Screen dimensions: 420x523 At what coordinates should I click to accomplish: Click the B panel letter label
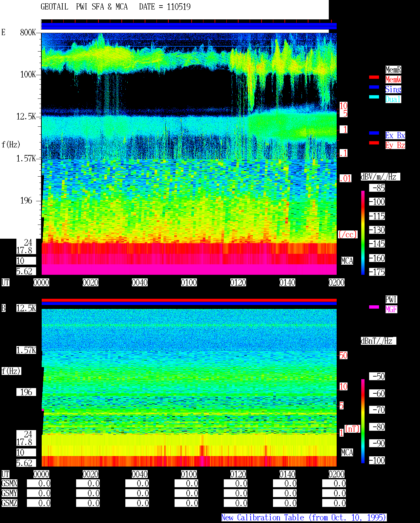tap(3, 308)
